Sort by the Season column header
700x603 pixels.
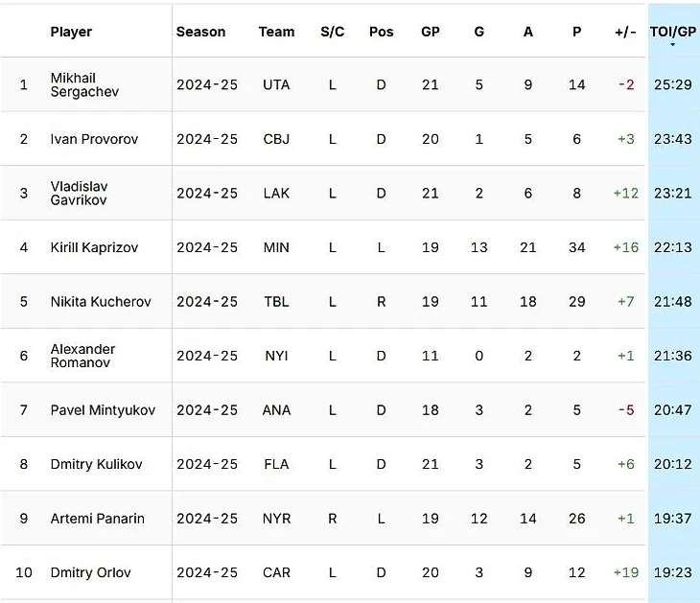[200, 32]
